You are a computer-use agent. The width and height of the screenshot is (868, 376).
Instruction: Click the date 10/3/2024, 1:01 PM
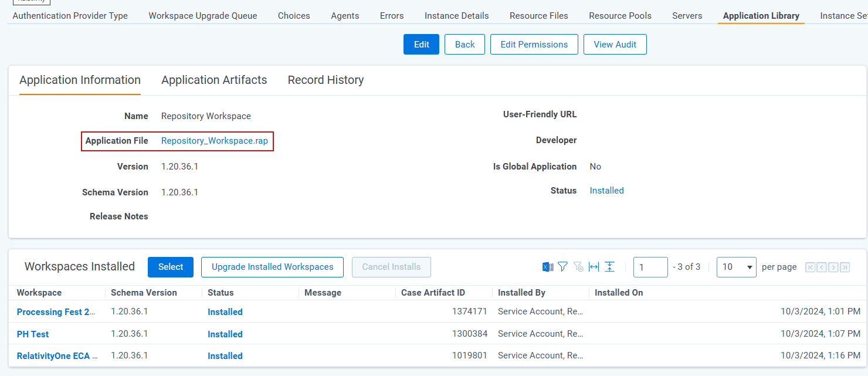click(x=820, y=311)
